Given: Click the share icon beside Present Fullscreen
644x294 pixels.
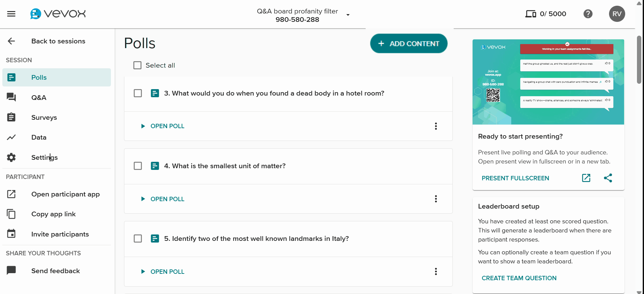Looking at the screenshot, I should (608, 178).
